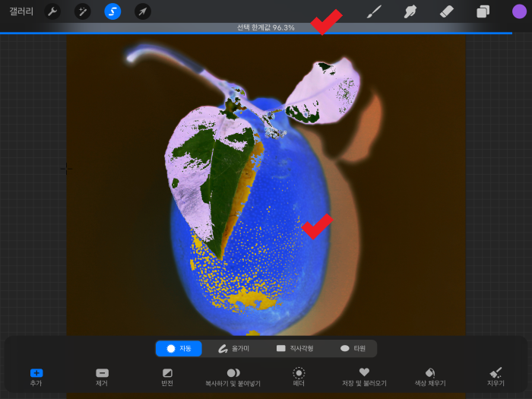
Task: Open the purple color swatch
Action: 519,11
